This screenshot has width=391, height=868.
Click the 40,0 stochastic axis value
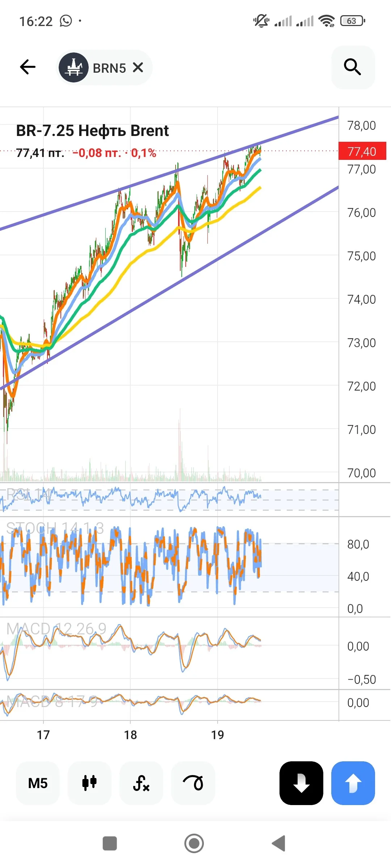358,576
